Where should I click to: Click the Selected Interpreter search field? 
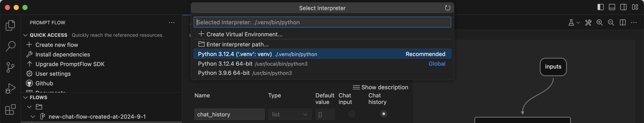pos(322,22)
